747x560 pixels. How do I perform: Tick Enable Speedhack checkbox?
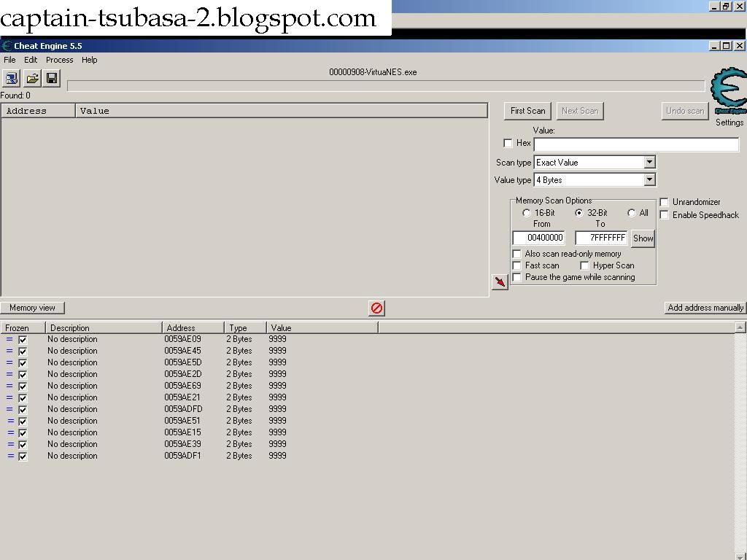(664, 215)
